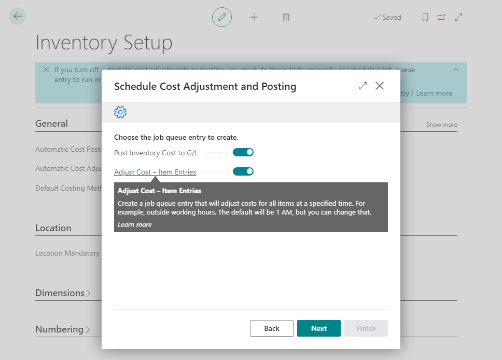The image size is (502, 360).
Task: Open the Learn more link in banner
Action: [434, 93]
